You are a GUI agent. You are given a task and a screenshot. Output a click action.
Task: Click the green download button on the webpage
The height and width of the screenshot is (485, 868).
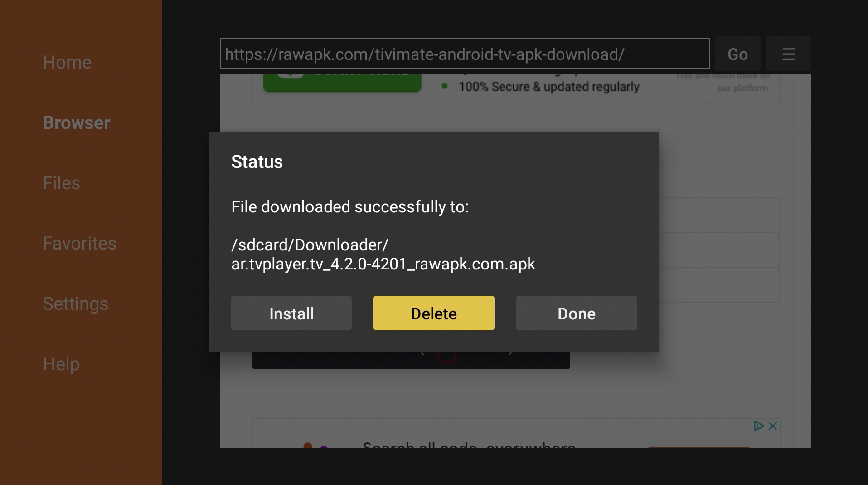342,83
